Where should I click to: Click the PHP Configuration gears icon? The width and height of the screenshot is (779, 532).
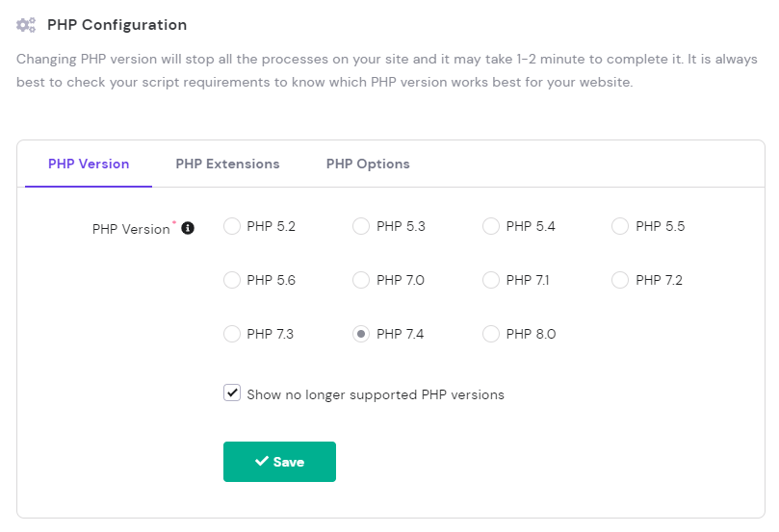(x=26, y=25)
